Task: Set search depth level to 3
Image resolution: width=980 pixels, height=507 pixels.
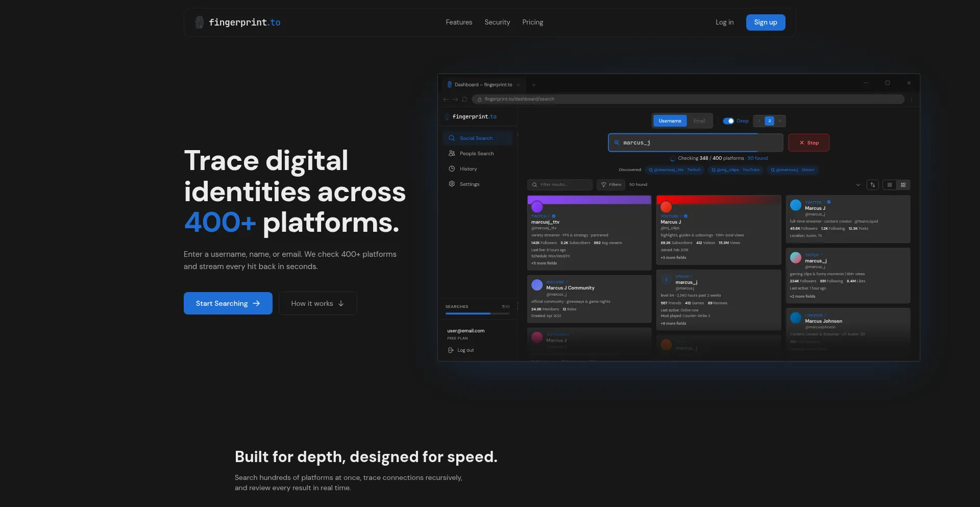Action: point(780,121)
